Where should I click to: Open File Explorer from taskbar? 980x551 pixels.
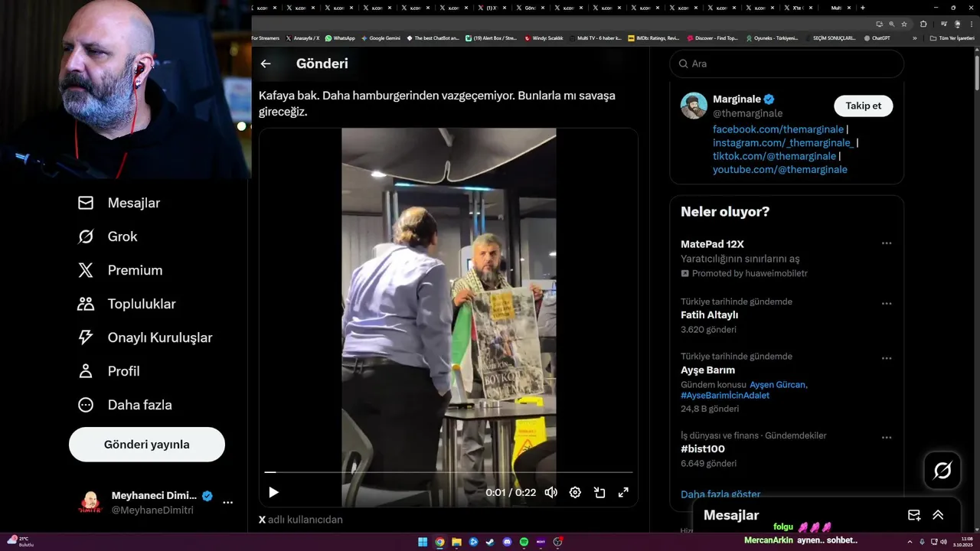[x=456, y=542]
